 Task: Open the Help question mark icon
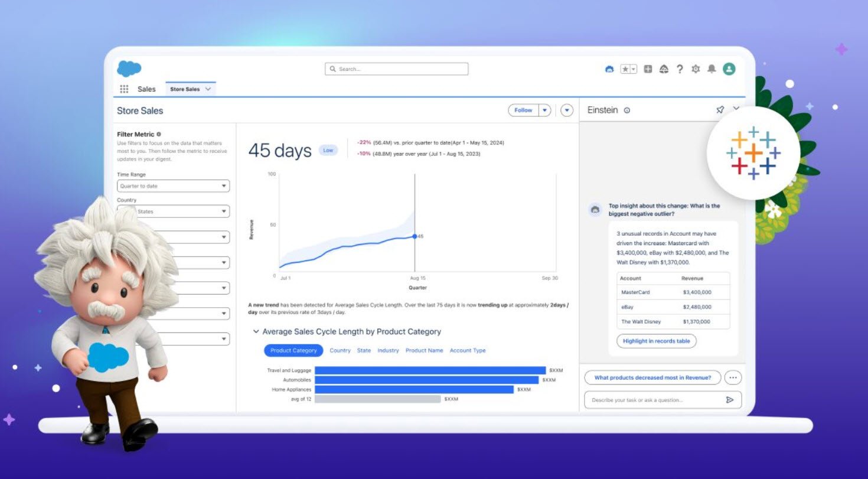tap(680, 69)
